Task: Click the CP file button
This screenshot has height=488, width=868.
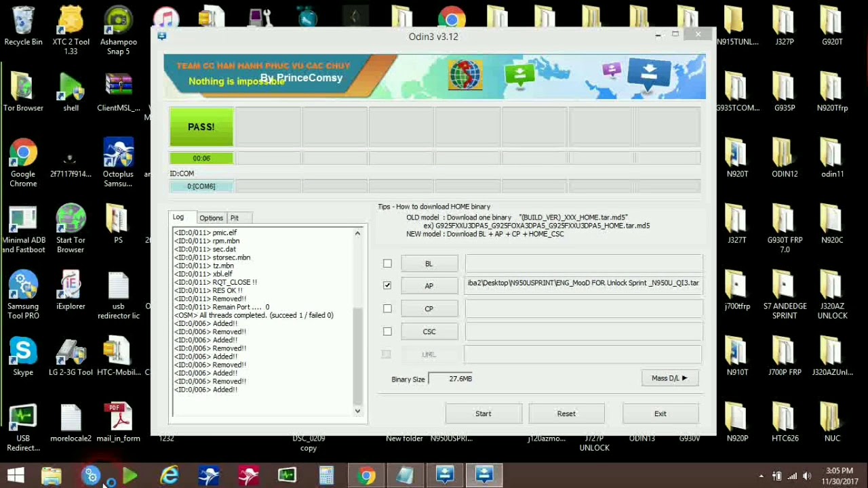Action: (x=429, y=308)
